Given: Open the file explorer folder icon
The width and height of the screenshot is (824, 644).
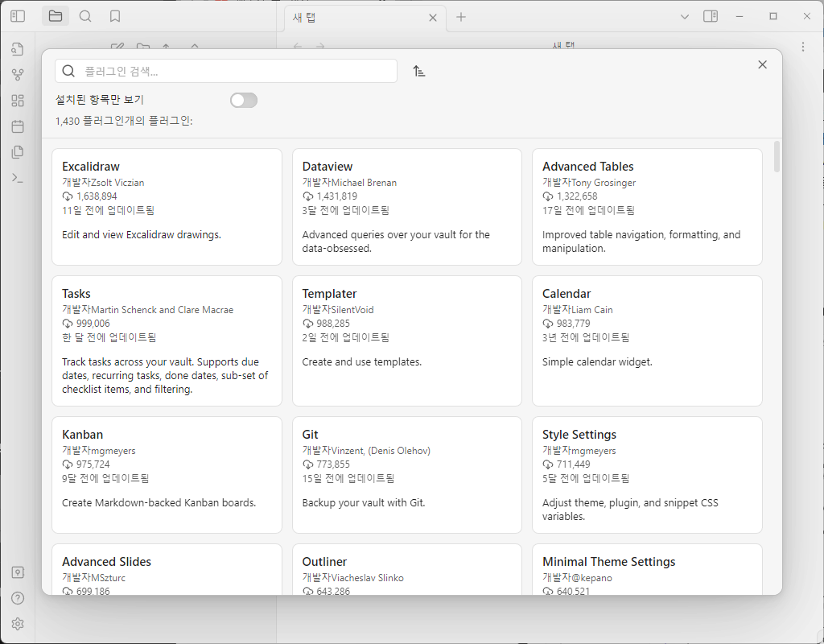Looking at the screenshot, I should pos(56,16).
